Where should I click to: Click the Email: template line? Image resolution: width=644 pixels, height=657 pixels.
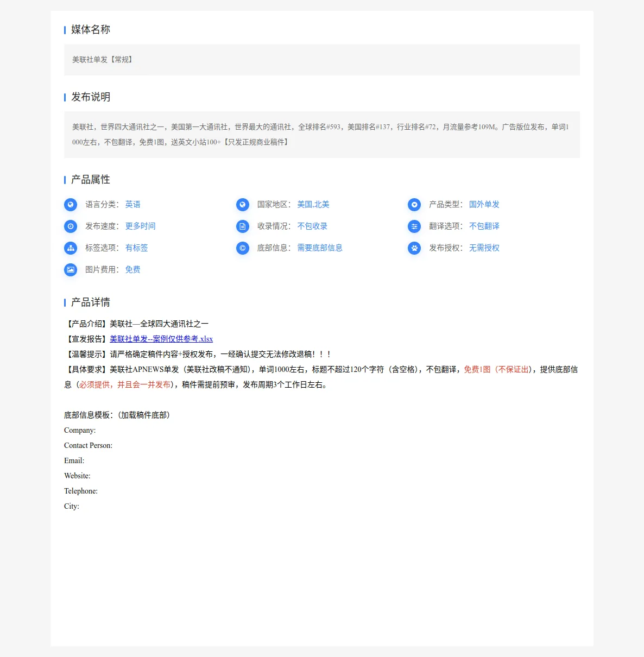[x=74, y=460]
